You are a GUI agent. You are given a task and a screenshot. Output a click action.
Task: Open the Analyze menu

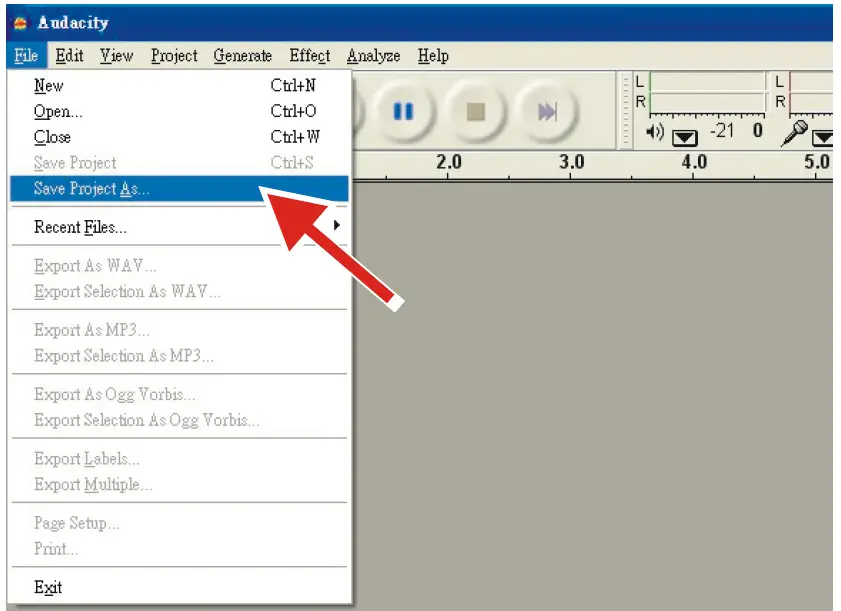[373, 56]
